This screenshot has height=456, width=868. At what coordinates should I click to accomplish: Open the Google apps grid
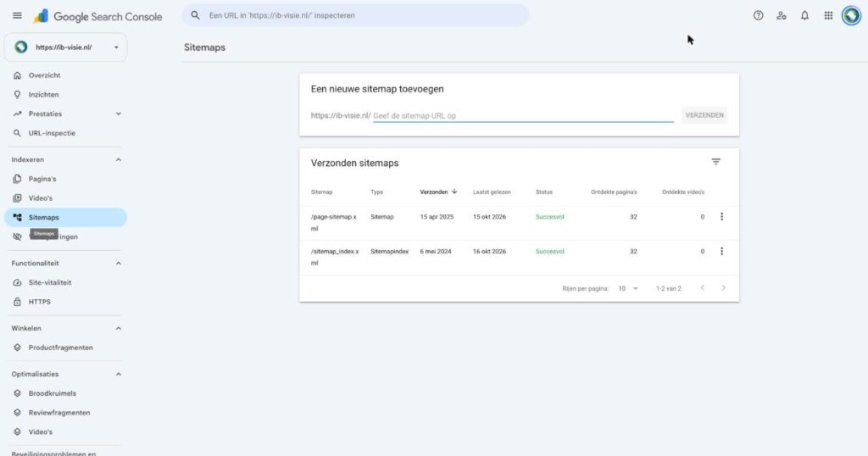click(828, 15)
